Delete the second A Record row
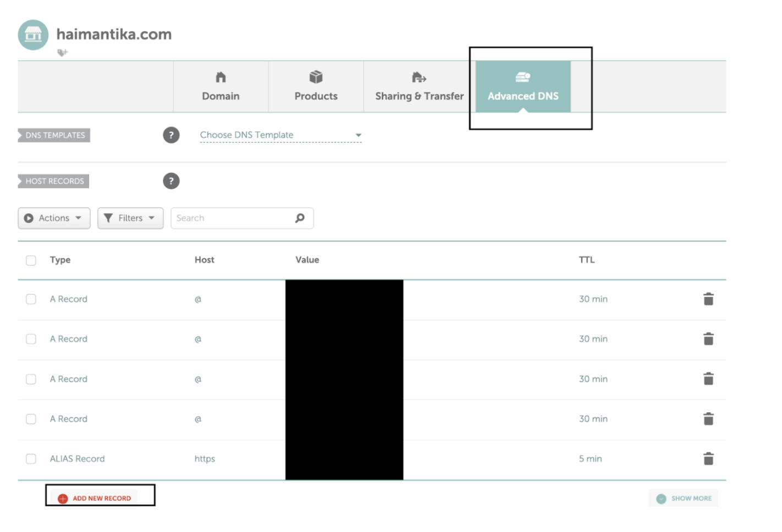782x532 pixels. click(x=708, y=339)
